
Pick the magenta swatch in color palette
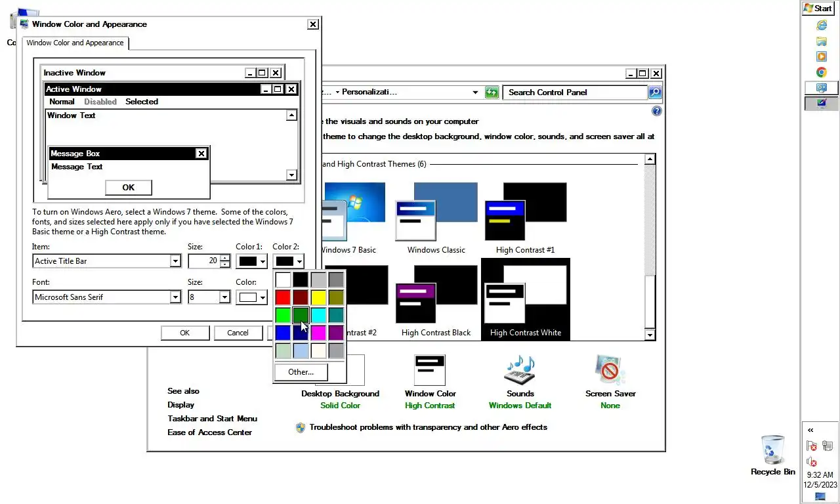point(318,333)
